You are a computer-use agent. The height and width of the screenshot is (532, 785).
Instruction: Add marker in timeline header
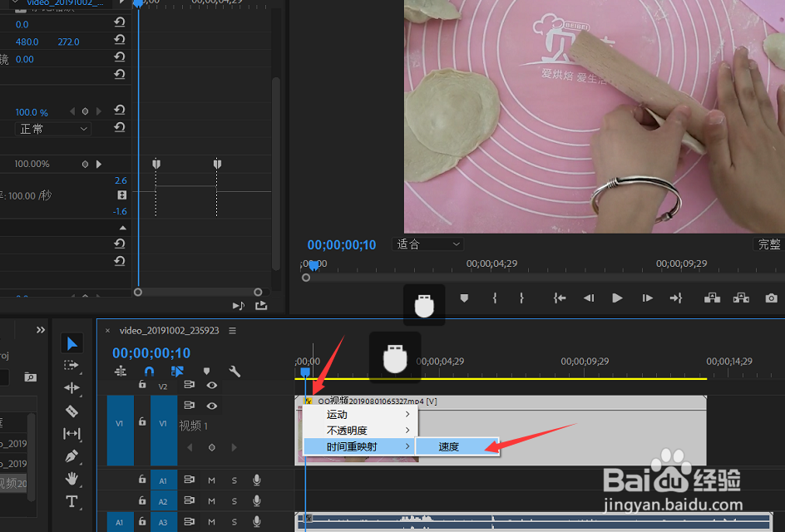coord(206,372)
